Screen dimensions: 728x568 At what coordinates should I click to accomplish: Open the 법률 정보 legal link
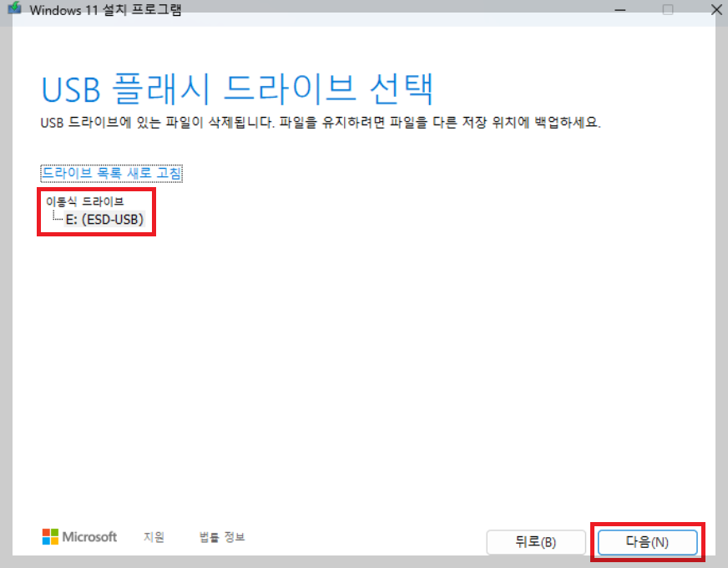pyautogui.click(x=222, y=537)
